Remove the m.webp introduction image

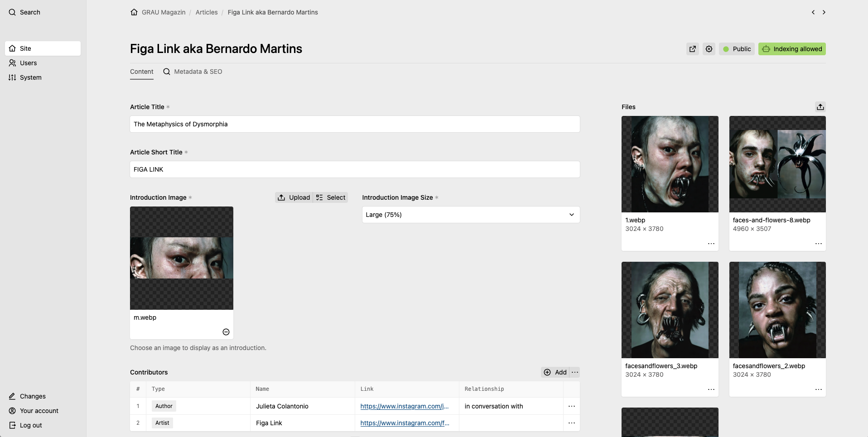pyautogui.click(x=226, y=332)
